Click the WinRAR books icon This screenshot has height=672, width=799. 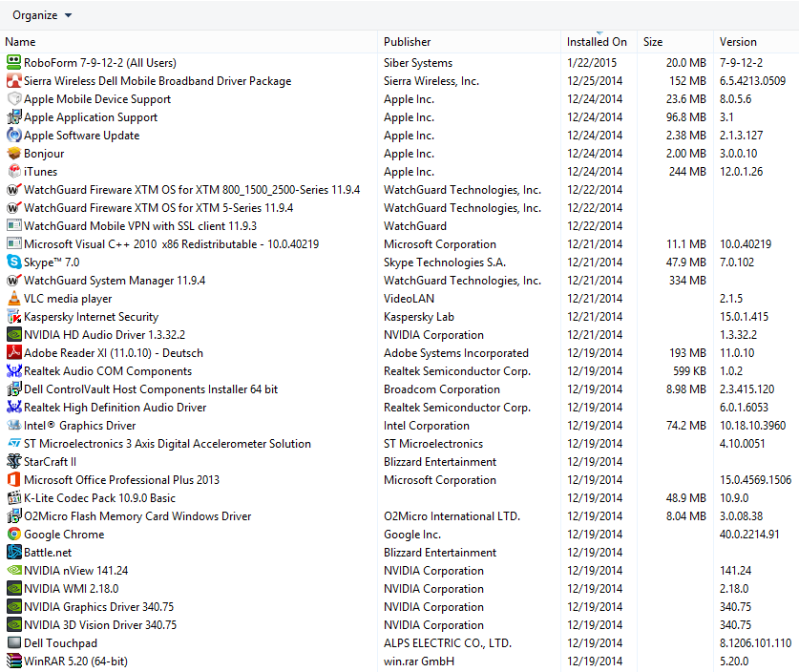(x=13, y=661)
